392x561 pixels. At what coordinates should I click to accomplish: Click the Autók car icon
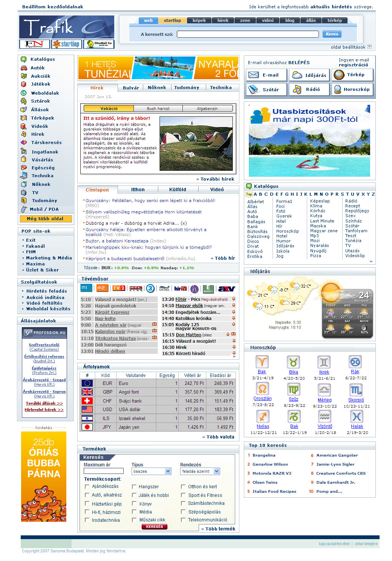[24, 68]
